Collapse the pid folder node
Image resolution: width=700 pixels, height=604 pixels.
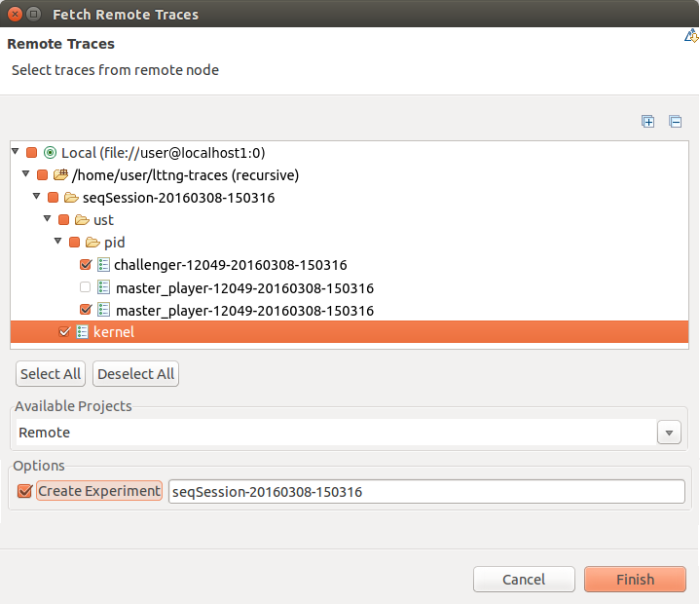pos(58,243)
